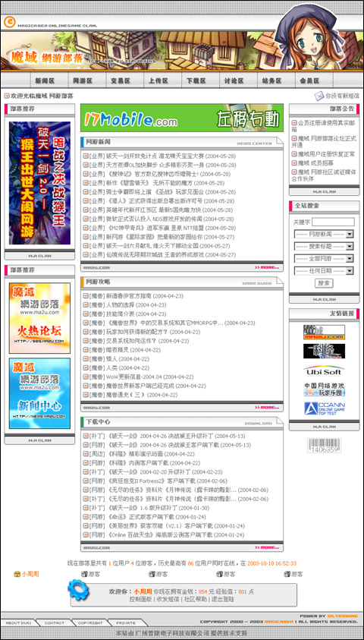This screenshot has width=364, height=640.
Task: Click the 你没有新短信 message text
Action: click(343, 96)
